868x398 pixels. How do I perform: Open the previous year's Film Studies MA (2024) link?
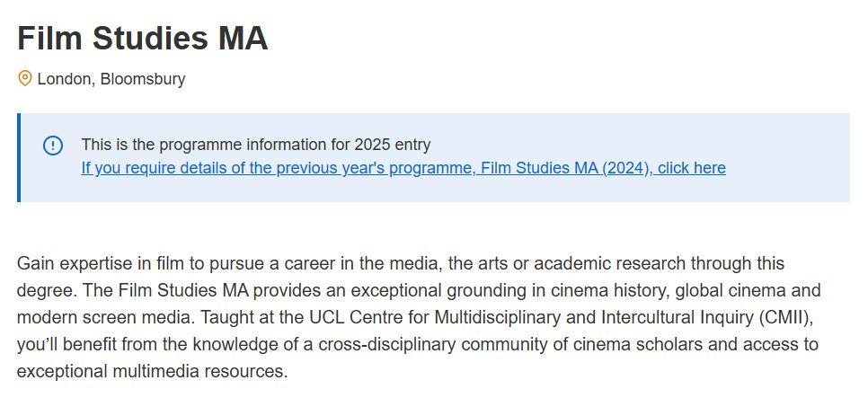tap(403, 168)
